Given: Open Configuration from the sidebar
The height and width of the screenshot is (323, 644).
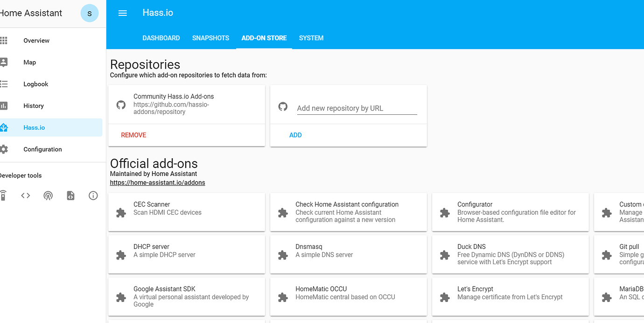Looking at the screenshot, I should pos(42,149).
